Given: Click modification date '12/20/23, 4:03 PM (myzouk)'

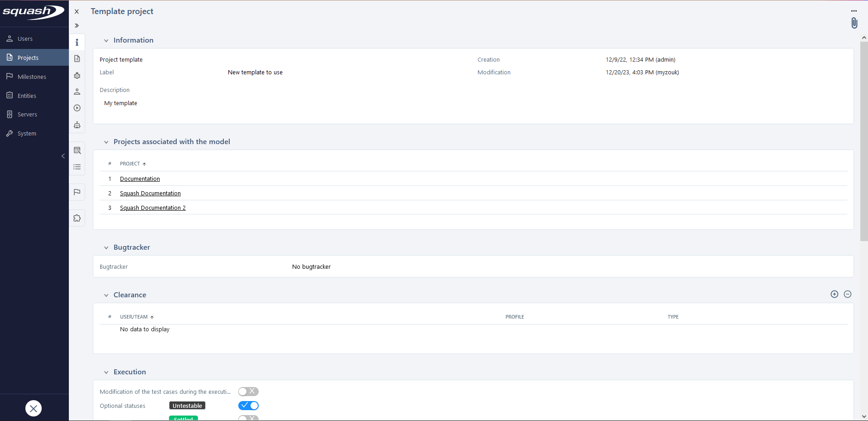Looking at the screenshot, I should point(642,73).
